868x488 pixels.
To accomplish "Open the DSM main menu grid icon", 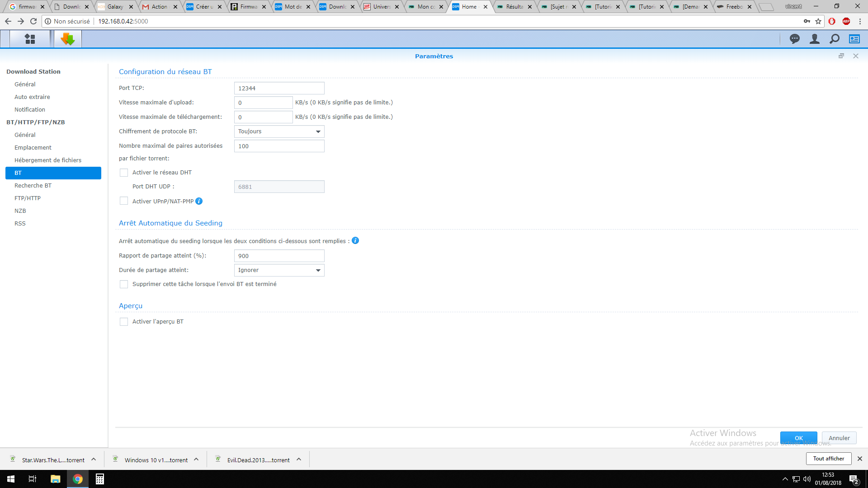I will click(30, 39).
